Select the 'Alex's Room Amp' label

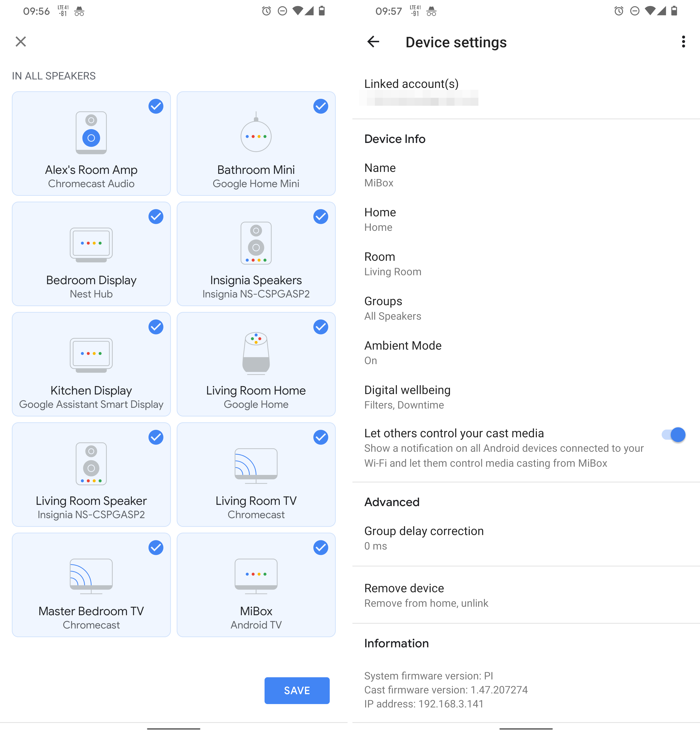91,170
